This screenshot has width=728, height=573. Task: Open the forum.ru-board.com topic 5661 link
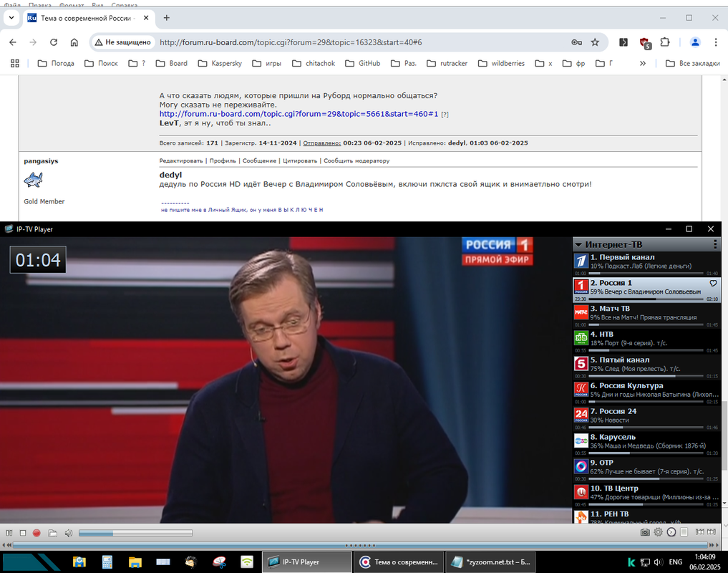tap(299, 114)
